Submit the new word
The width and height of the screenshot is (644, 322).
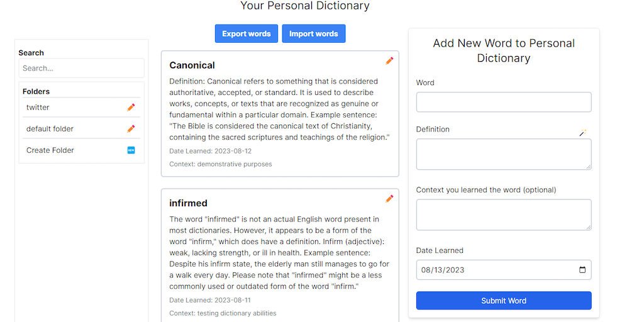tap(503, 301)
